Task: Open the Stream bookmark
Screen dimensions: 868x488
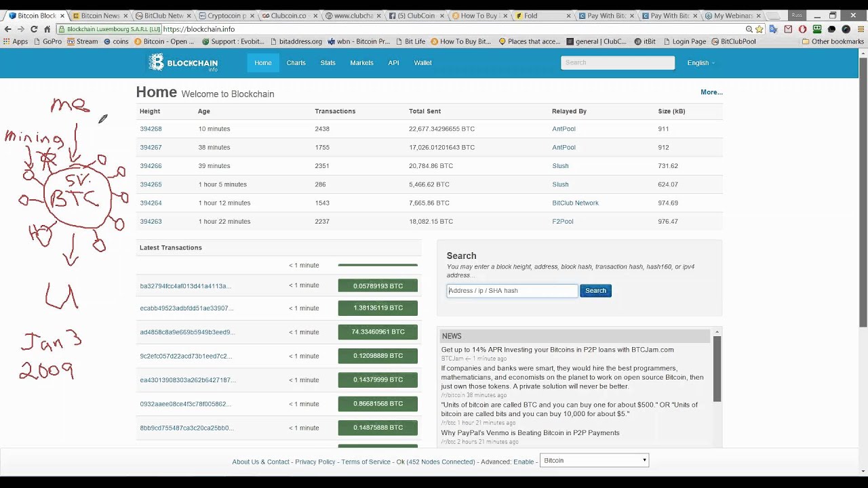Action: [x=82, y=41]
